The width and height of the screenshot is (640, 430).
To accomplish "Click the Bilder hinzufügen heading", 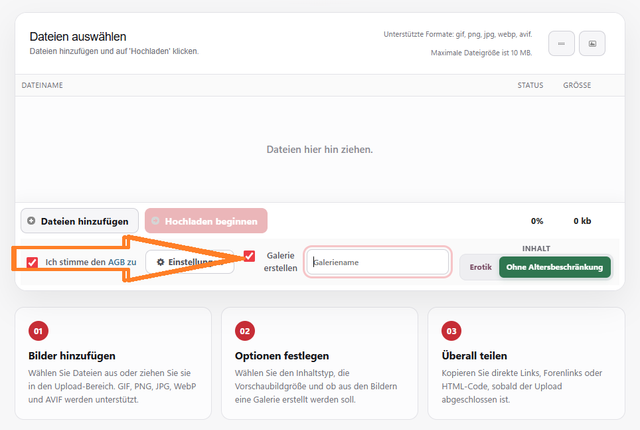I will [x=72, y=356].
